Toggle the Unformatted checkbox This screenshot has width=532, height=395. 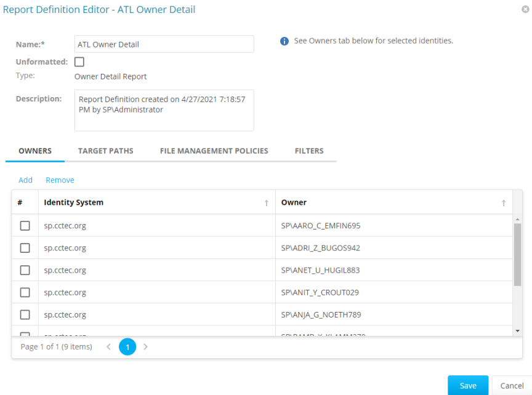[79, 62]
